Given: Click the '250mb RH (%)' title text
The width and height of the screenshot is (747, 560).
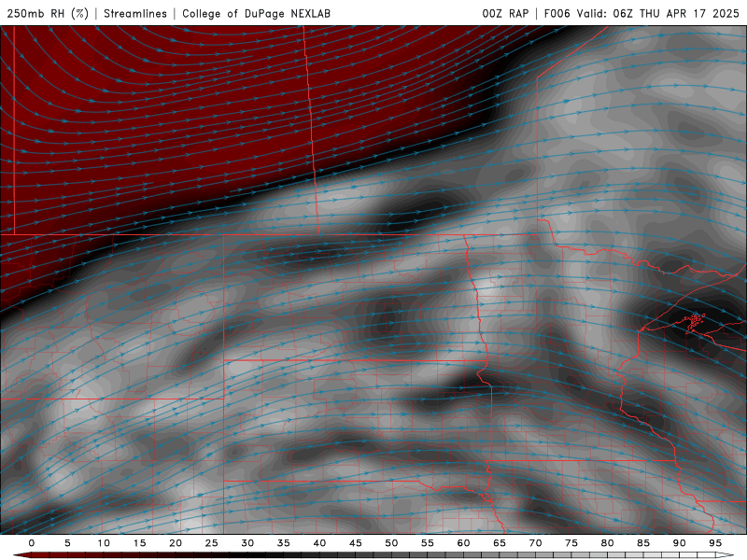Looking at the screenshot, I should point(49,13).
